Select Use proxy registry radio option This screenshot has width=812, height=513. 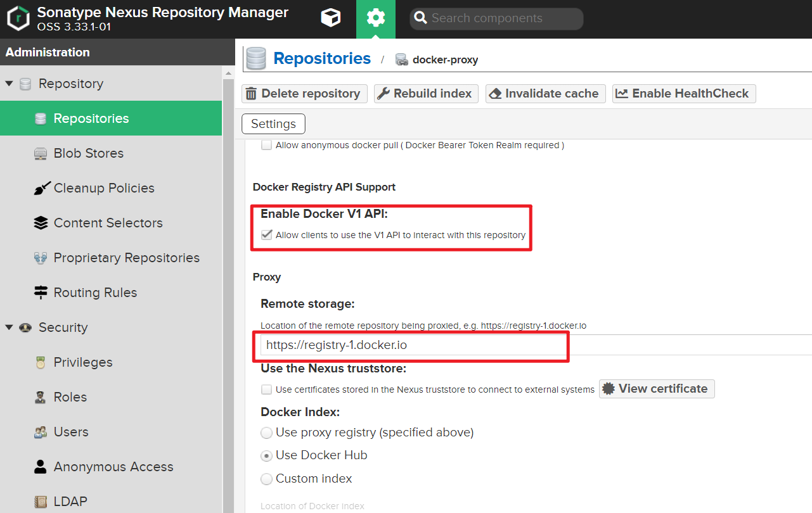267,433
